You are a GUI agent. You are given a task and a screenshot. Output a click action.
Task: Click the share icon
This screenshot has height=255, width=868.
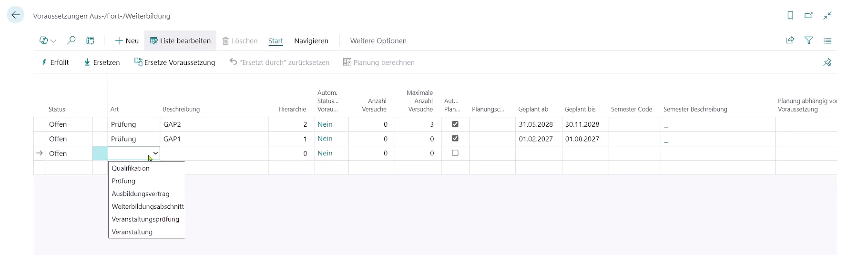tap(790, 41)
